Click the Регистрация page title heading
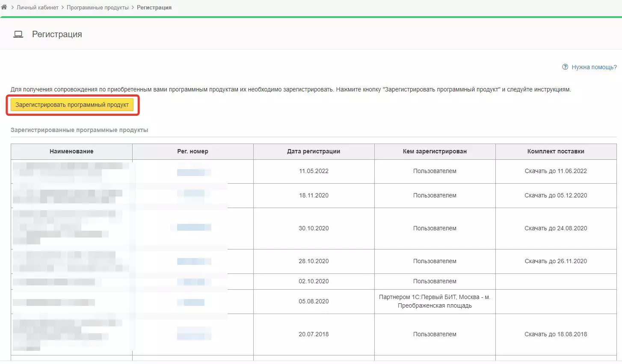The height and width of the screenshot is (364, 622). tap(57, 34)
